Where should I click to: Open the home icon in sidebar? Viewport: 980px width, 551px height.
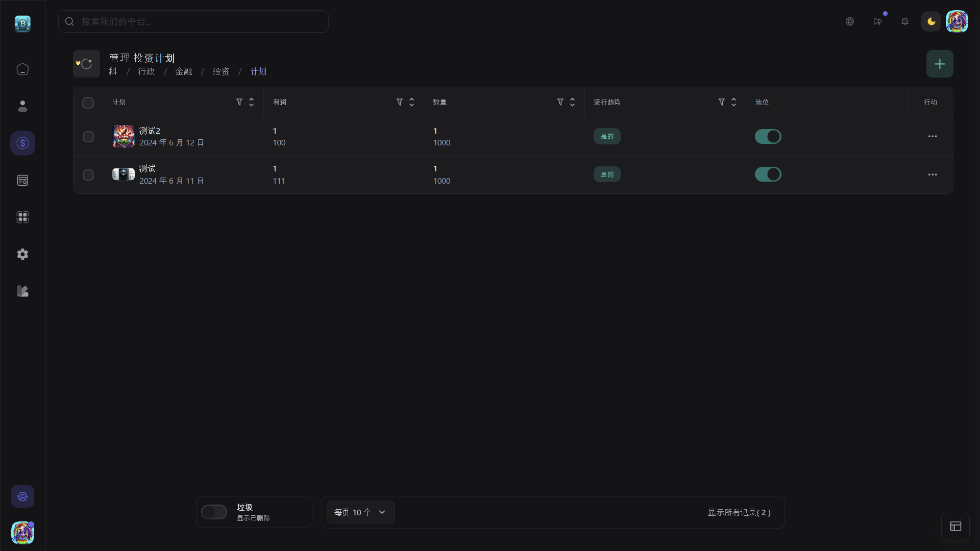(22, 69)
